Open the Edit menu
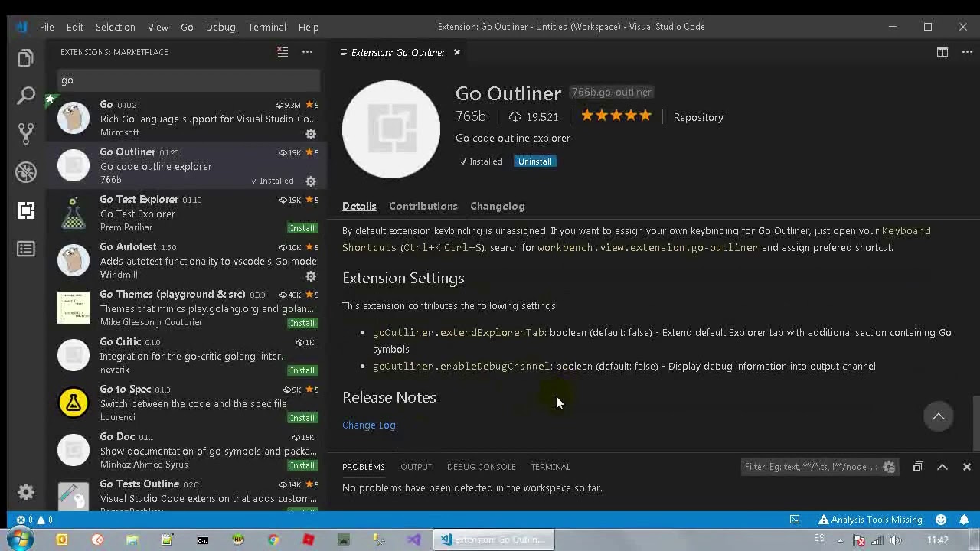980x551 pixels. pyautogui.click(x=74, y=27)
